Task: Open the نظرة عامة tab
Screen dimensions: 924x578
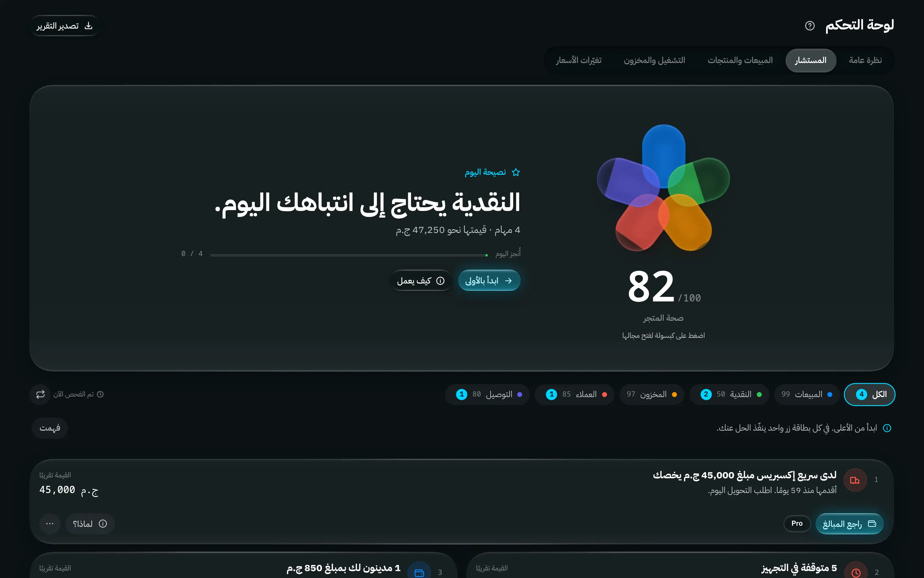Action: 865,60
